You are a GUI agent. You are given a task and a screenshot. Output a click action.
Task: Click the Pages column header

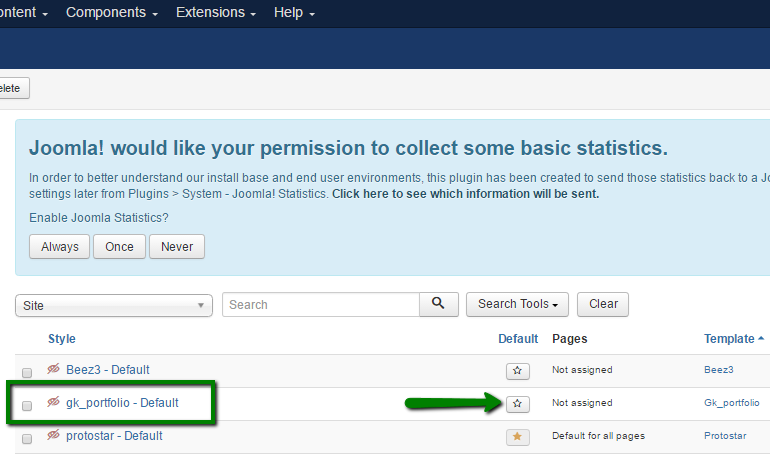pos(570,338)
